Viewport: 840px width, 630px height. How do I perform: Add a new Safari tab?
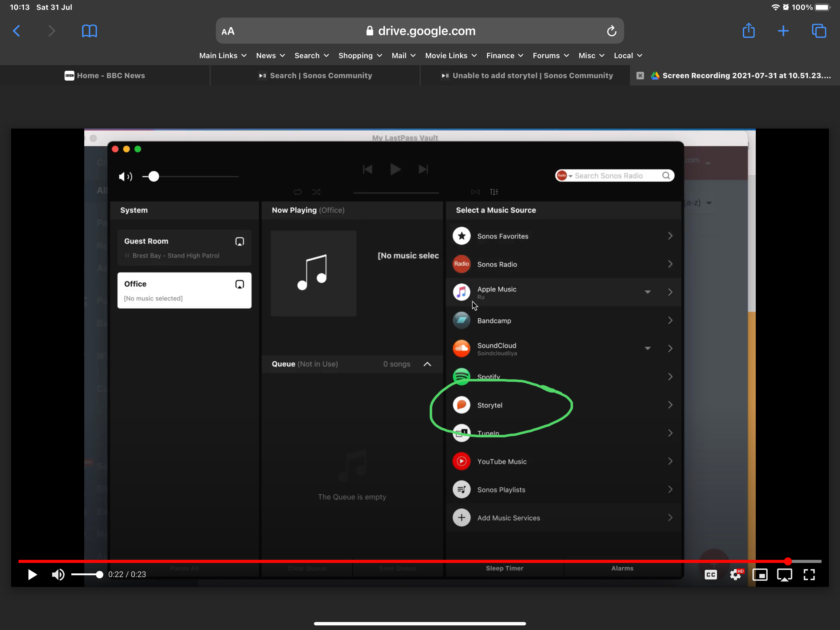pyautogui.click(x=783, y=31)
